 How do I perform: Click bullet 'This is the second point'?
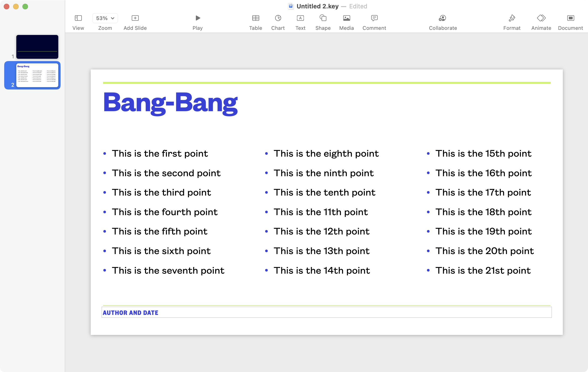(166, 173)
